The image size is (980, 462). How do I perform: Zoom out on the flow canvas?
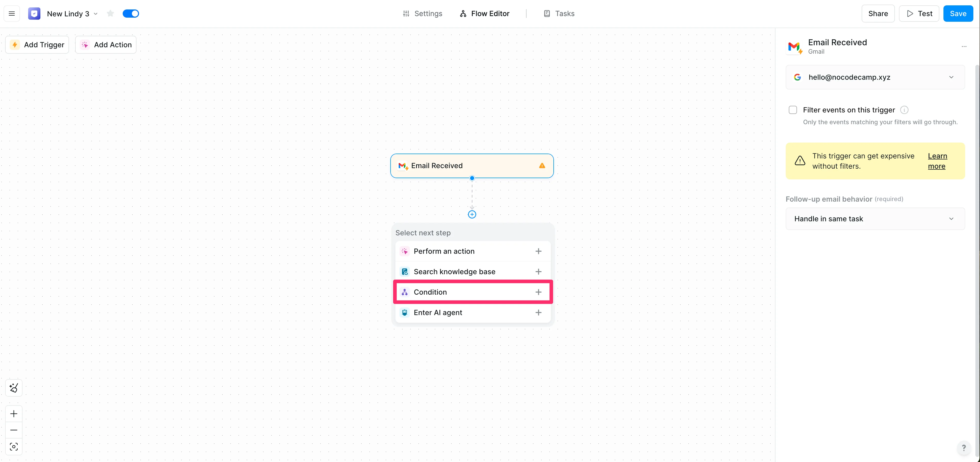tap(14, 430)
